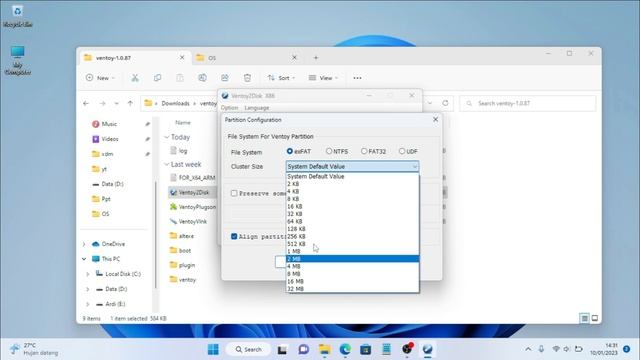Switch to the OS tab in Explorer
The height and width of the screenshot is (360, 640).
(x=245, y=58)
